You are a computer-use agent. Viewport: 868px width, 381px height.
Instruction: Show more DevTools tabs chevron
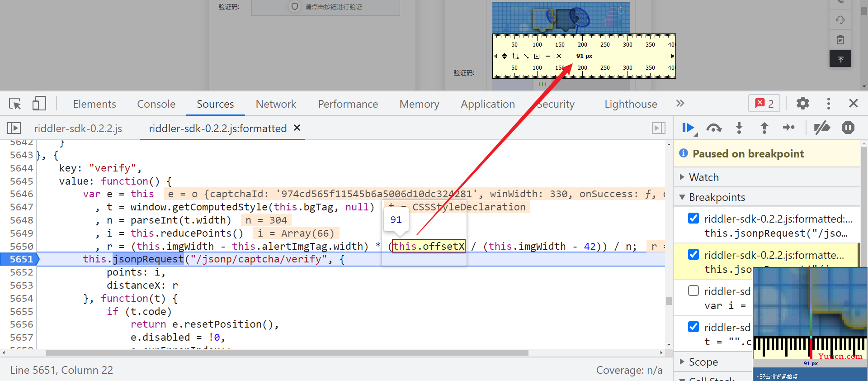point(680,104)
